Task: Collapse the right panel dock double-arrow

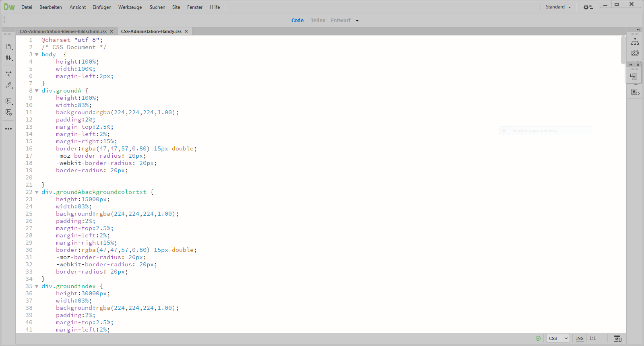Action: [638, 30]
